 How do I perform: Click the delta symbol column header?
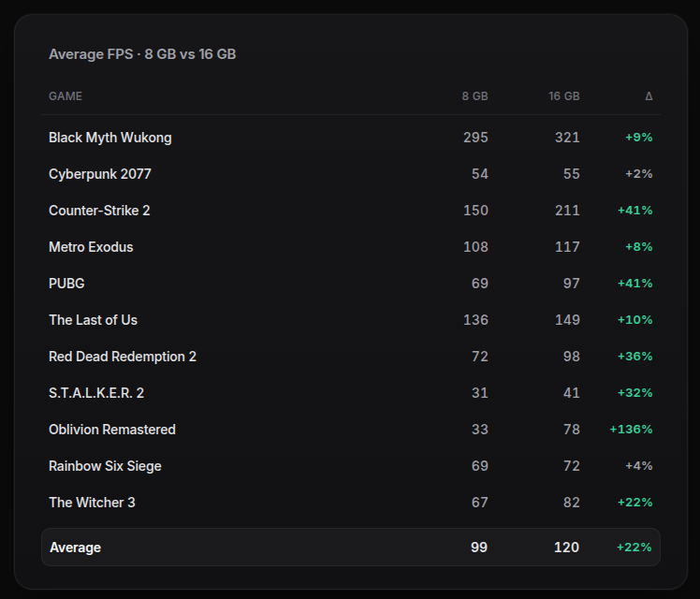coord(649,96)
